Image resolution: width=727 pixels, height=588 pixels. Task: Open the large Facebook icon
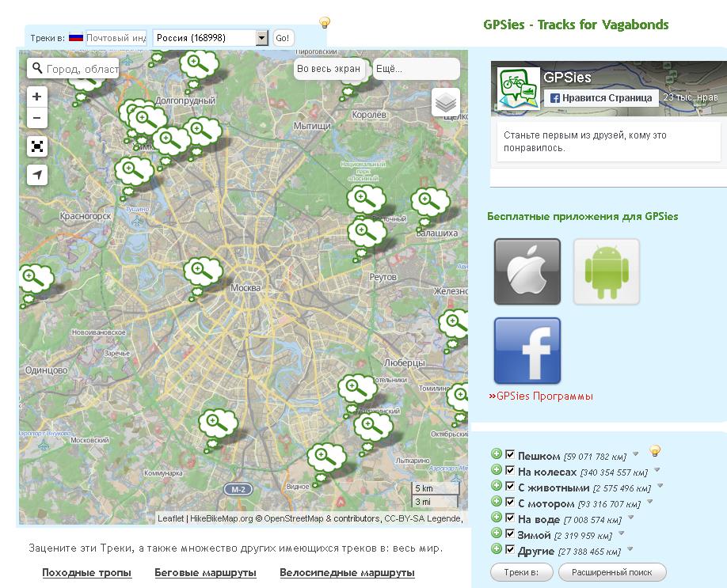click(x=527, y=351)
